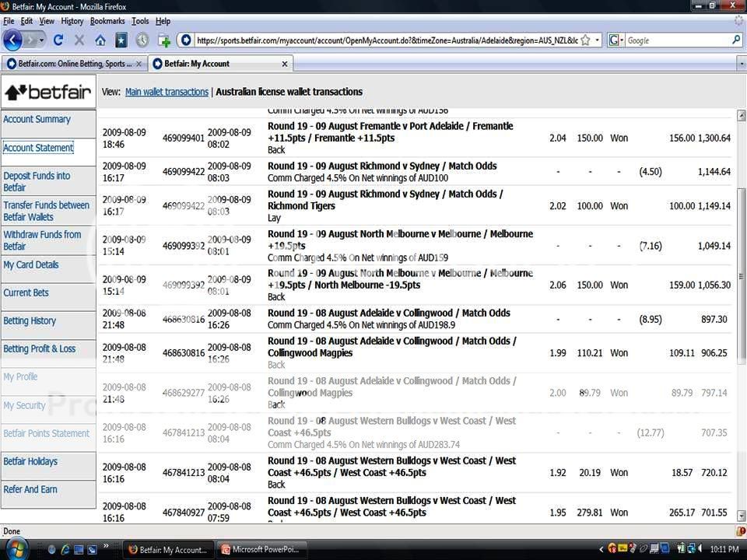
Task: Click Internet Explorer quick launch icon
Action: coord(65,550)
